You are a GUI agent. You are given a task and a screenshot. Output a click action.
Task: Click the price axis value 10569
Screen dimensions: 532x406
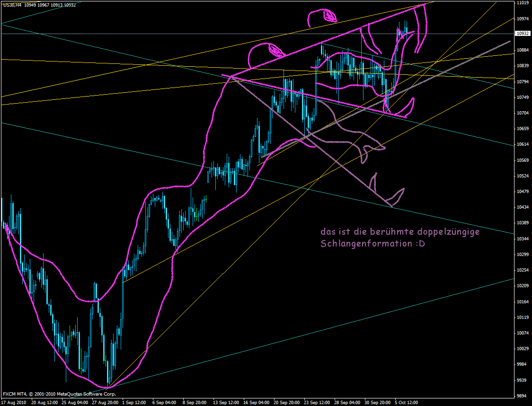[x=523, y=160]
